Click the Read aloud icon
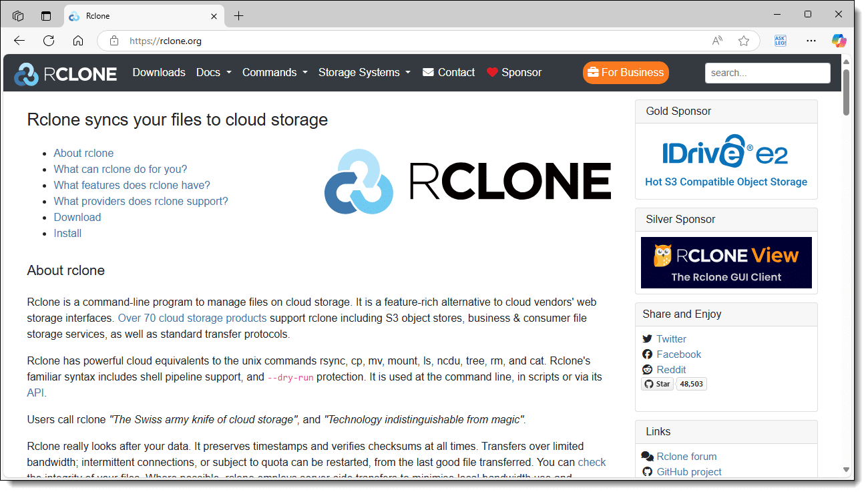The height and width of the screenshot is (494, 868). [x=717, y=41]
